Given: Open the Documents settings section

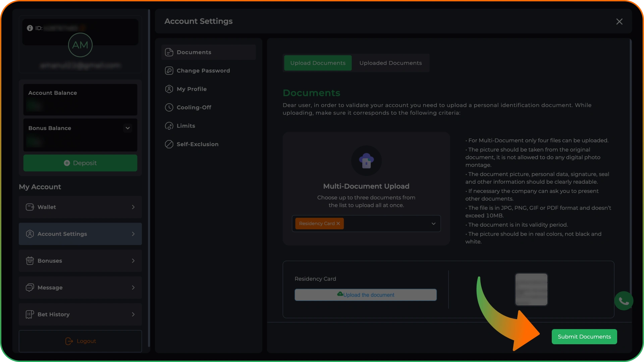Looking at the screenshot, I should [x=208, y=52].
